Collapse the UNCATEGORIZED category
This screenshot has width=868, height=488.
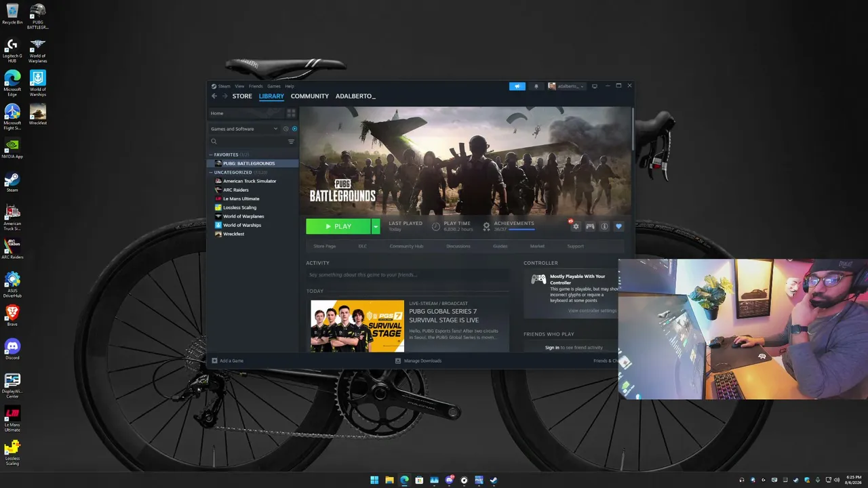211,172
